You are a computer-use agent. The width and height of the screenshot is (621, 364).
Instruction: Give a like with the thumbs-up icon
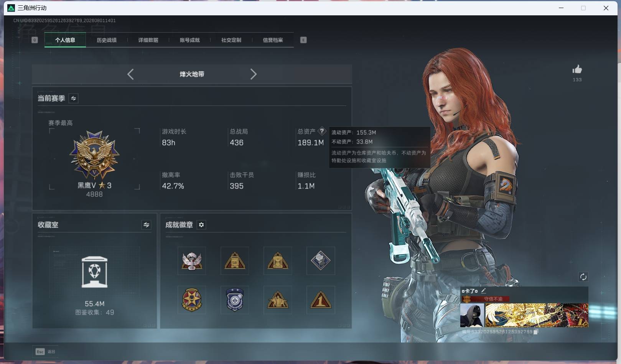[x=577, y=69]
